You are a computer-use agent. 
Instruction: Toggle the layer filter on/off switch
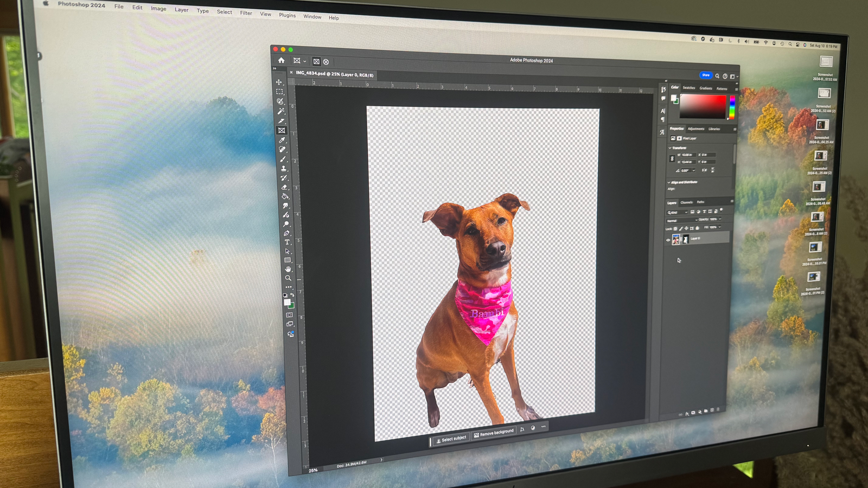722,209
